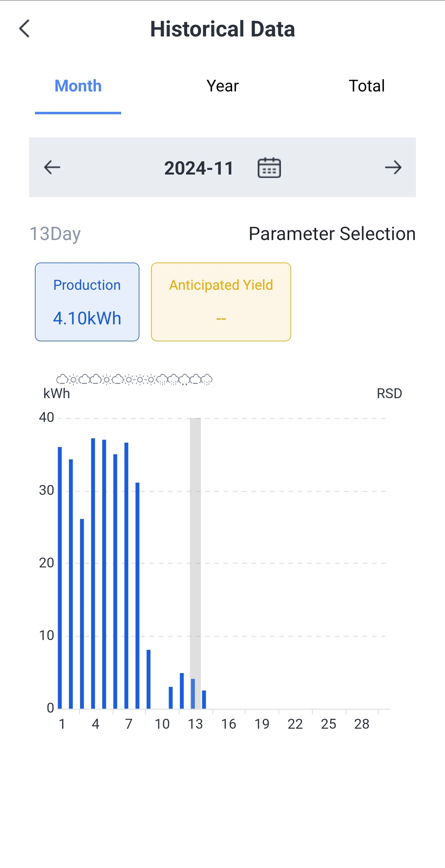Select the Month tab
The image size is (445, 868).
(x=78, y=86)
